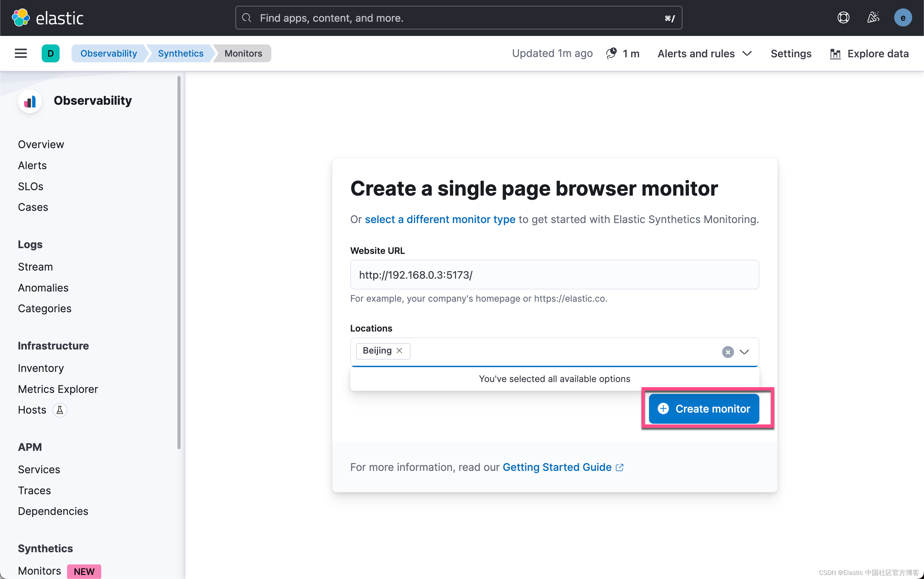
Task: Expand the Locations dropdown chevron
Action: point(744,352)
